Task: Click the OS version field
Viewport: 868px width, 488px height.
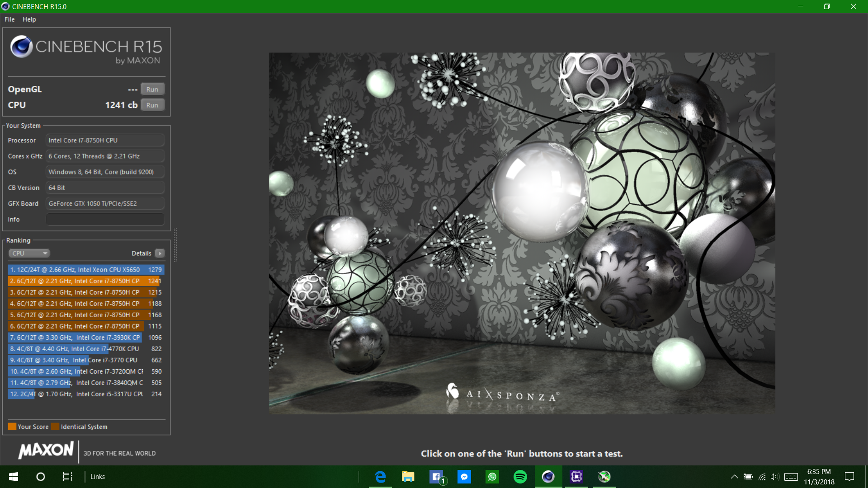Action: click(x=105, y=172)
